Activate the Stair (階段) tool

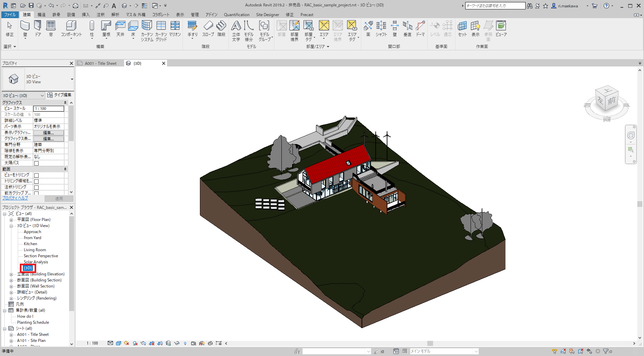point(221,30)
